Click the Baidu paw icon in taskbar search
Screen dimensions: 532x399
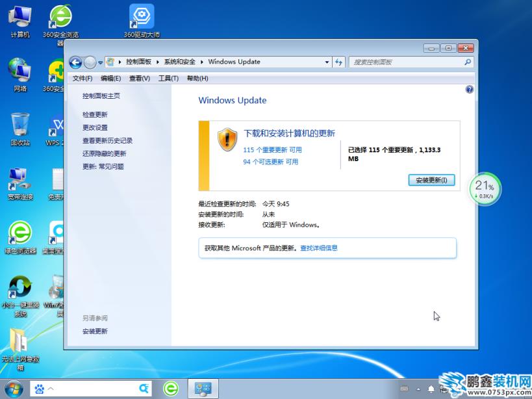(40, 389)
